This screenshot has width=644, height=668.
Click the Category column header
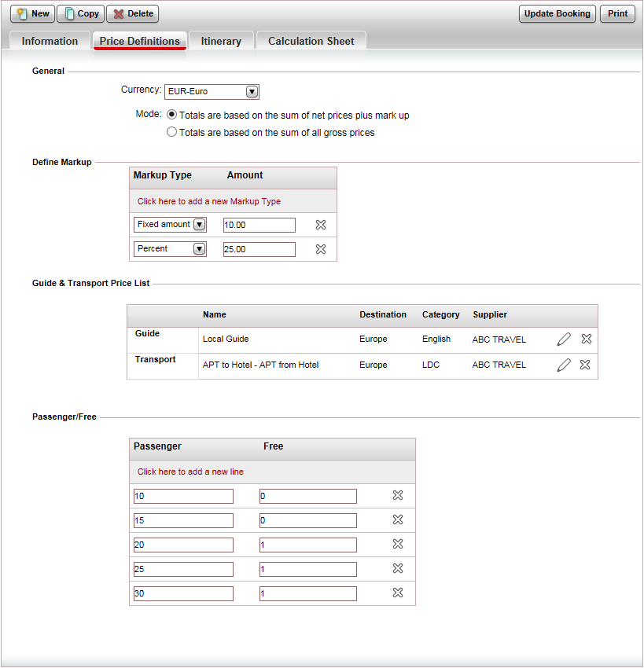click(x=440, y=314)
